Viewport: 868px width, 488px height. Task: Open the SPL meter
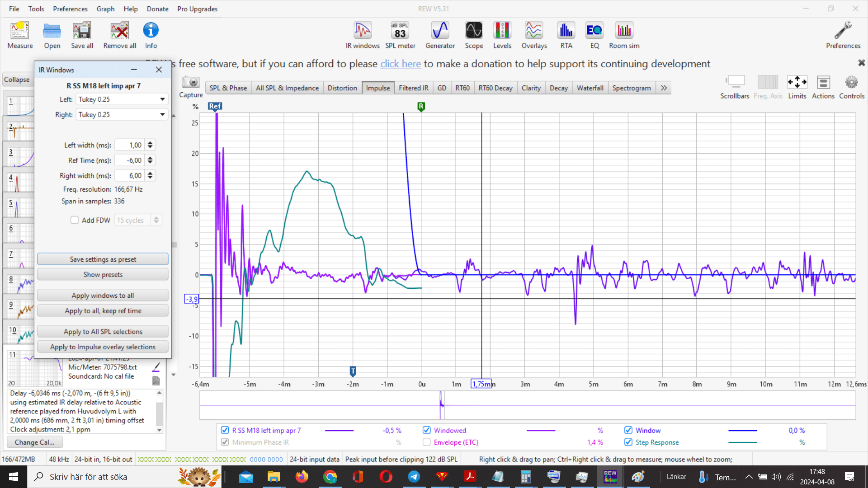click(x=400, y=35)
